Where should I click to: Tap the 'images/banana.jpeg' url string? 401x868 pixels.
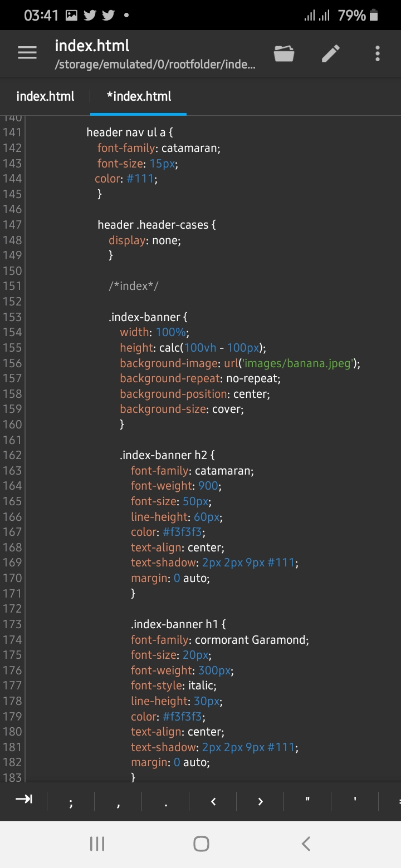click(297, 363)
